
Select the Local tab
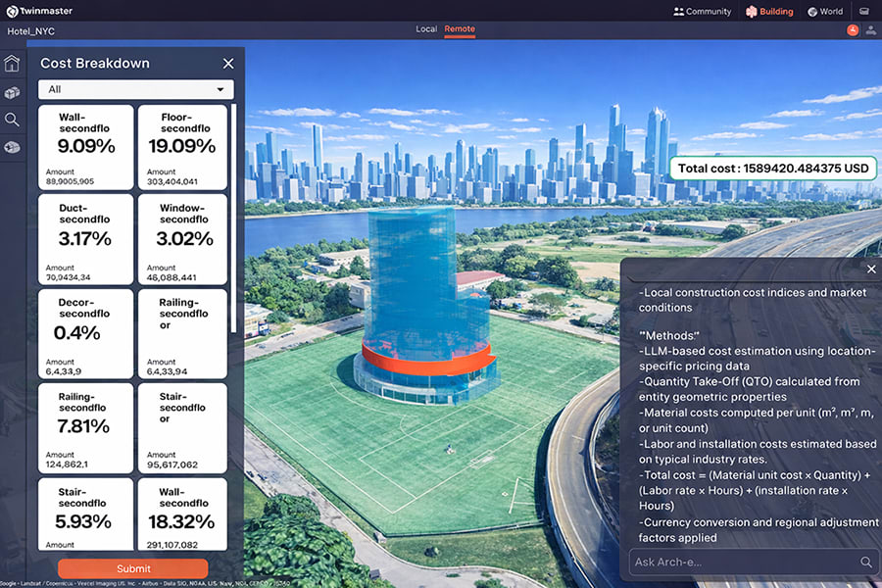coord(426,28)
